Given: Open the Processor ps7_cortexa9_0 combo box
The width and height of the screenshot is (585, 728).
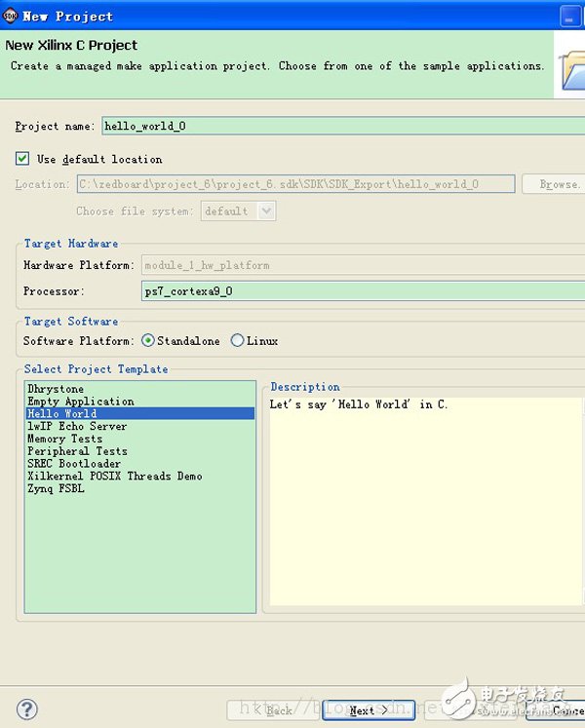Looking at the screenshot, I should point(363,290).
